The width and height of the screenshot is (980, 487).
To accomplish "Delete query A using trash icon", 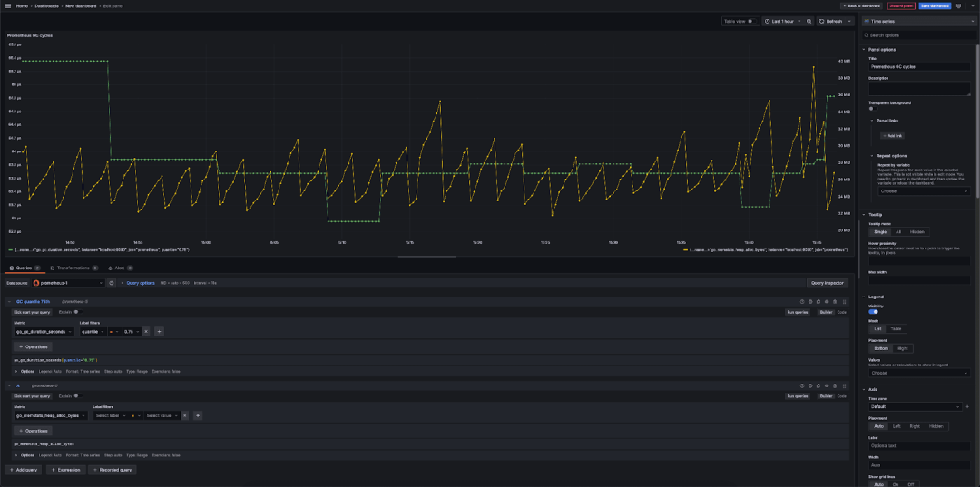I will (x=835, y=385).
